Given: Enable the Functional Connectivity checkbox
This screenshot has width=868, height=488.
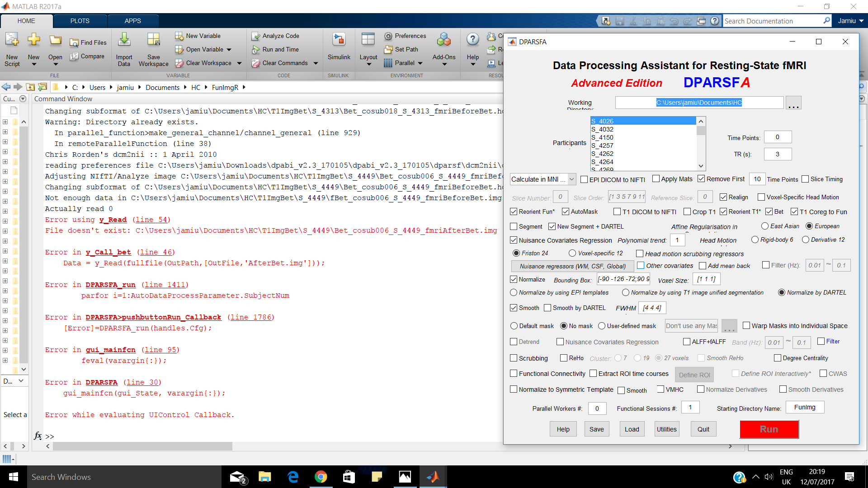Looking at the screenshot, I should click(x=514, y=373).
